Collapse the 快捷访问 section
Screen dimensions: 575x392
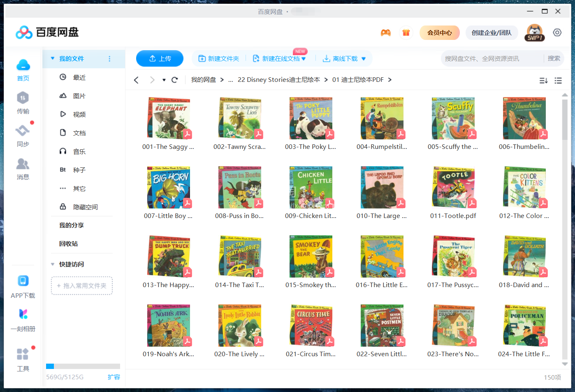pyautogui.click(x=53, y=264)
